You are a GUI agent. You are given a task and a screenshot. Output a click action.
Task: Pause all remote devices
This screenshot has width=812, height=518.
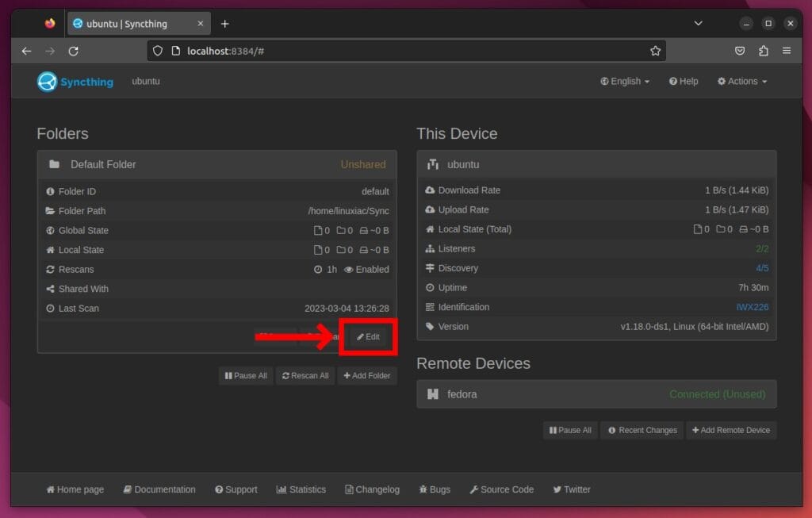(570, 430)
